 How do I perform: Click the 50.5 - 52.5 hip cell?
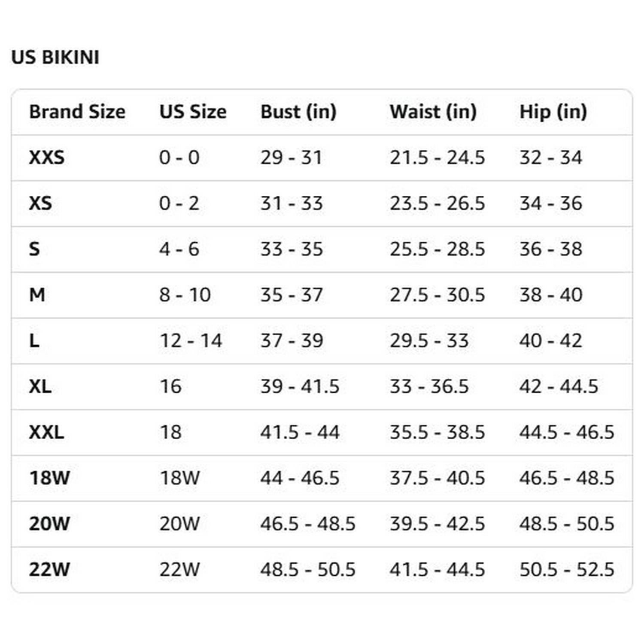pos(567,570)
